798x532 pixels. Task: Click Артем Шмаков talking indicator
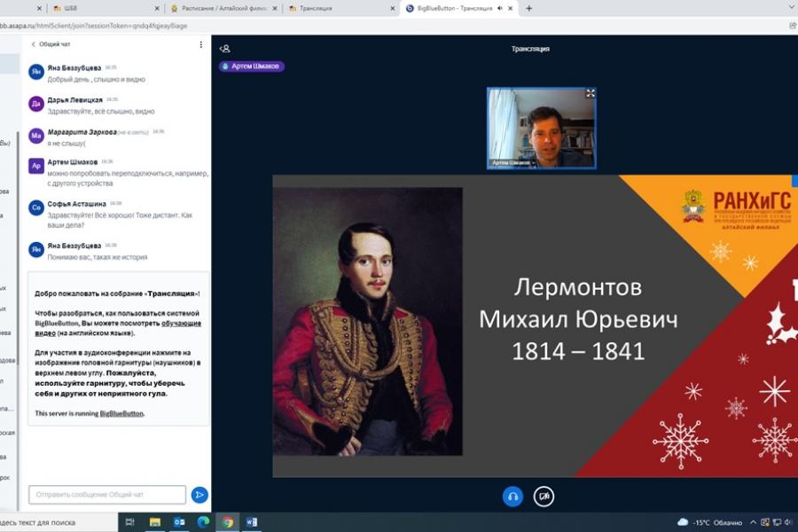(252, 66)
